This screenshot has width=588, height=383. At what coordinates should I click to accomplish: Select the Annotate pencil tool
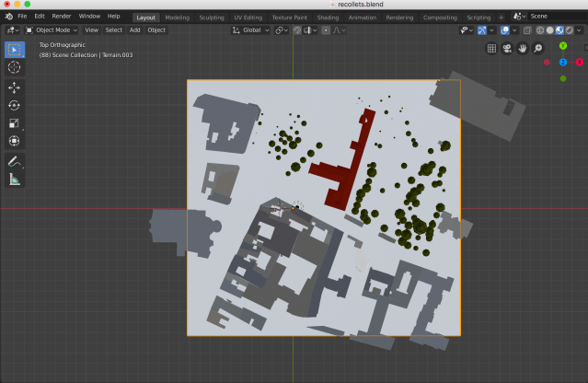click(x=15, y=161)
